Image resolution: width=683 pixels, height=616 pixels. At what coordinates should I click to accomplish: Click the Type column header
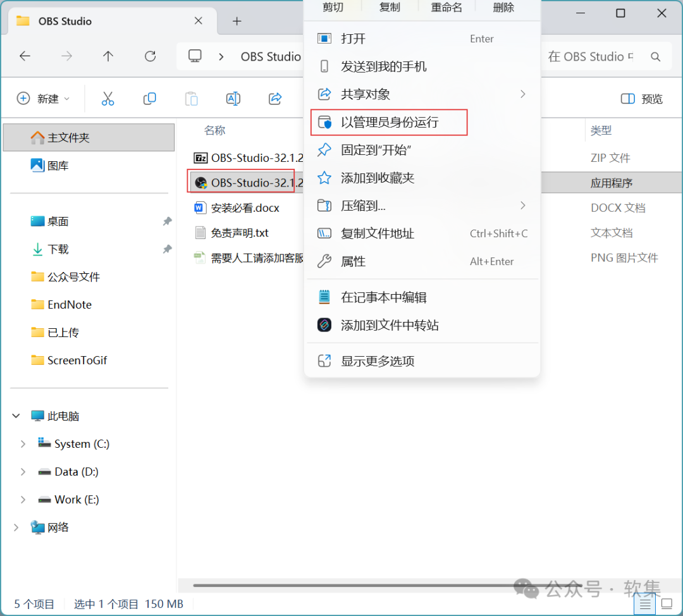[x=601, y=130]
